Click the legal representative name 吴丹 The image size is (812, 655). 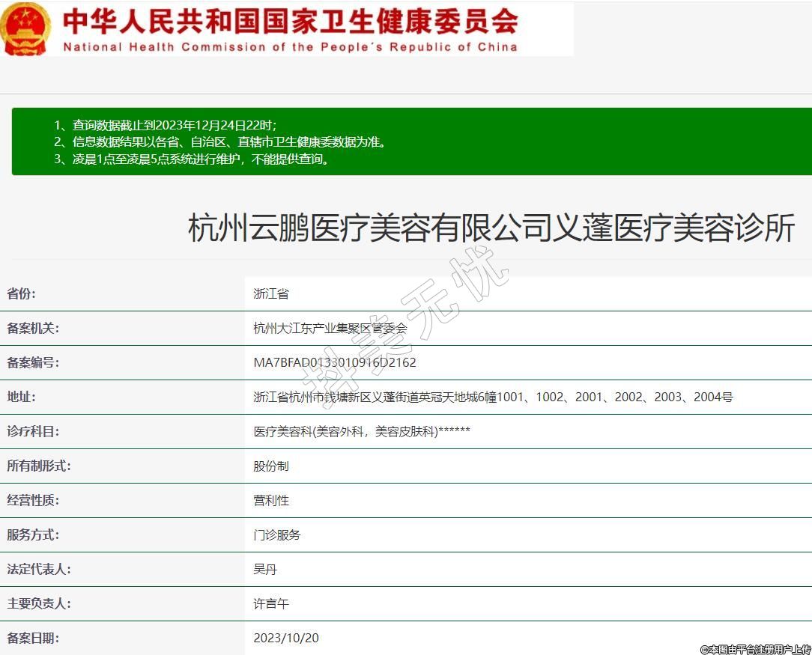[265, 570]
